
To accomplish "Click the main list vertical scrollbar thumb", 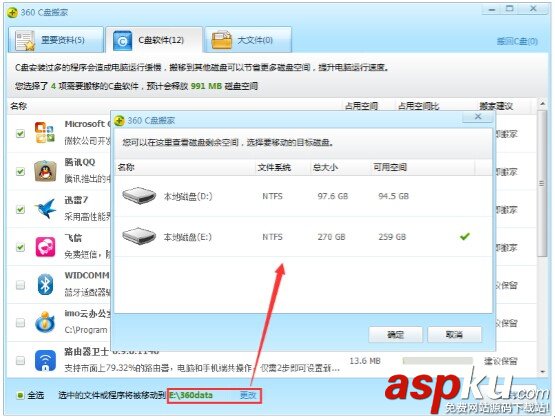I will pyautogui.click(x=542, y=183).
